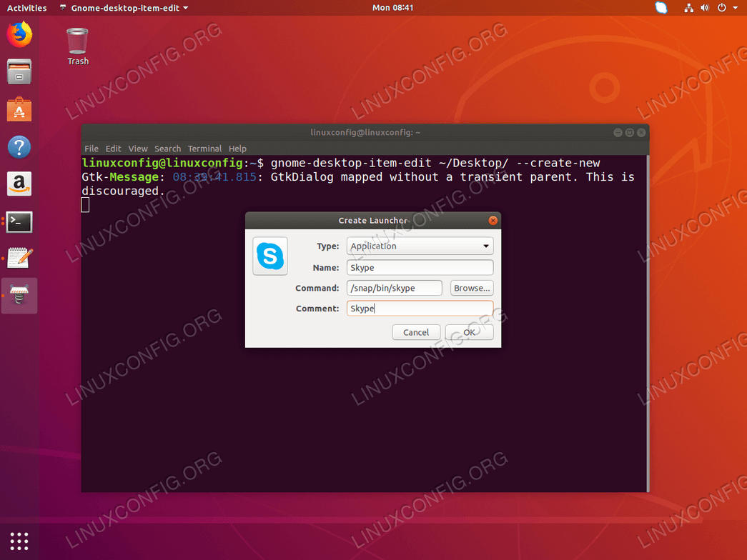Click Browse next to the Command field
Screen dimensions: 747x560
tap(471, 288)
